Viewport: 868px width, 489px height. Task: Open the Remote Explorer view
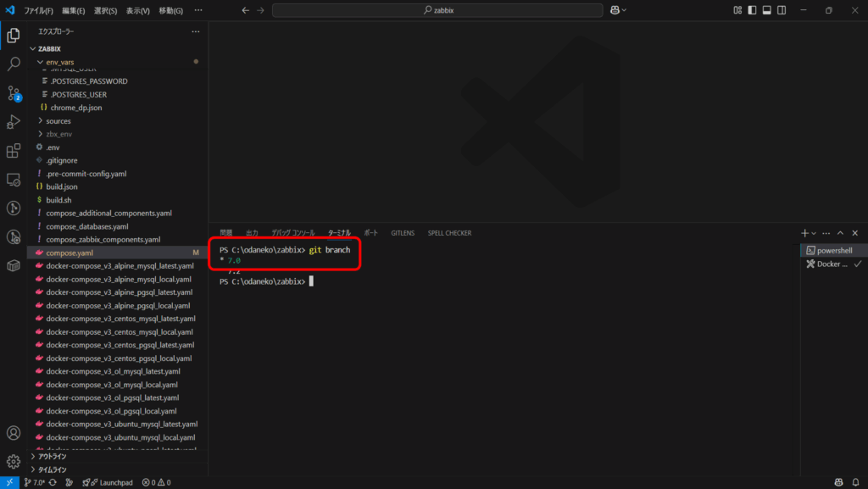[x=14, y=180]
